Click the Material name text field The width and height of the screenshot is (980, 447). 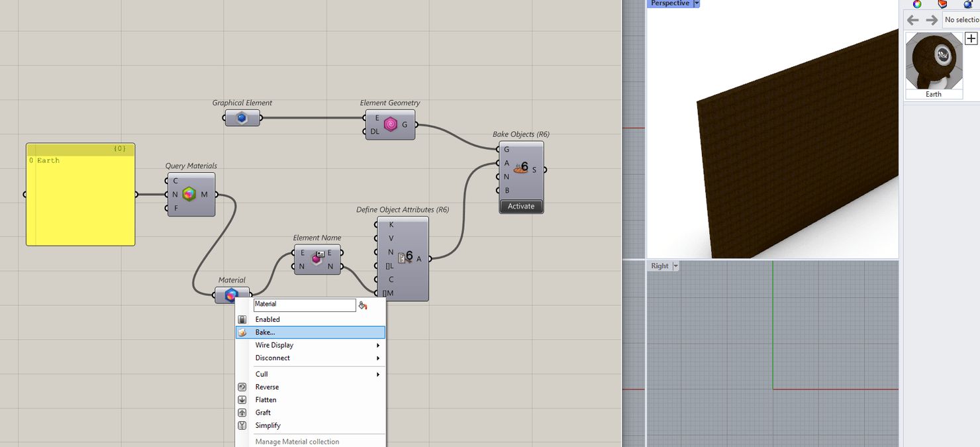click(305, 305)
